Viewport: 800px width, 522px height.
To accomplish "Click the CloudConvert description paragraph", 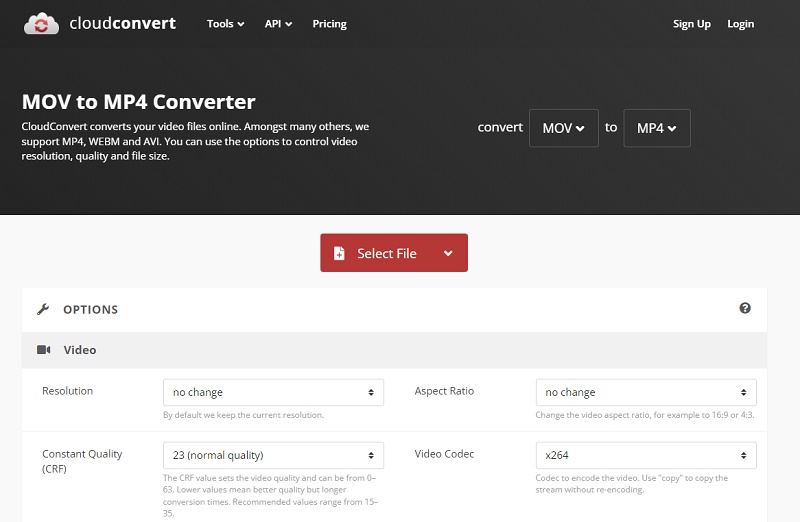I will pyautogui.click(x=195, y=141).
